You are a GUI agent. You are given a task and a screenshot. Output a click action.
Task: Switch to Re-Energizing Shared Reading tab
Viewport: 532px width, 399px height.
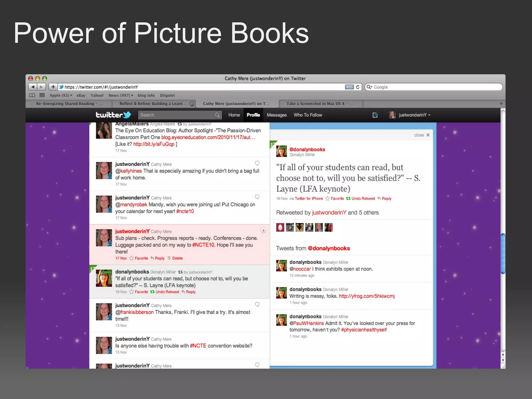pos(69,104)
